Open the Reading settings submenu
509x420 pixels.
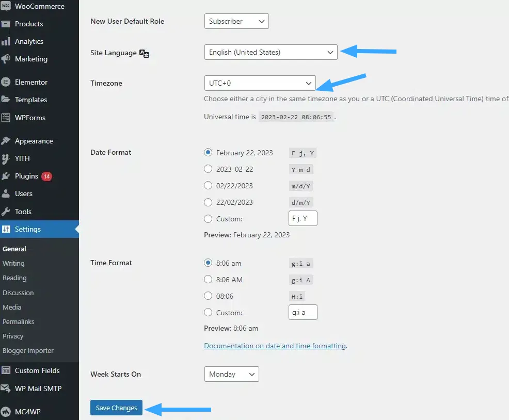[14, 278]
